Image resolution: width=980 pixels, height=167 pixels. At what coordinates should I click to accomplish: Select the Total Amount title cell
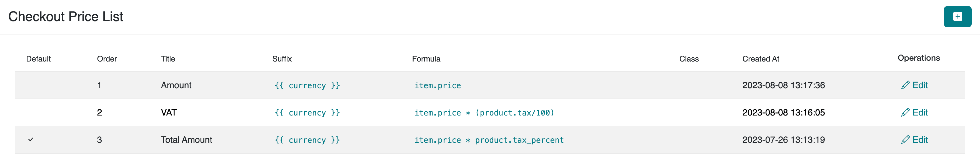[x=186, y=140]
